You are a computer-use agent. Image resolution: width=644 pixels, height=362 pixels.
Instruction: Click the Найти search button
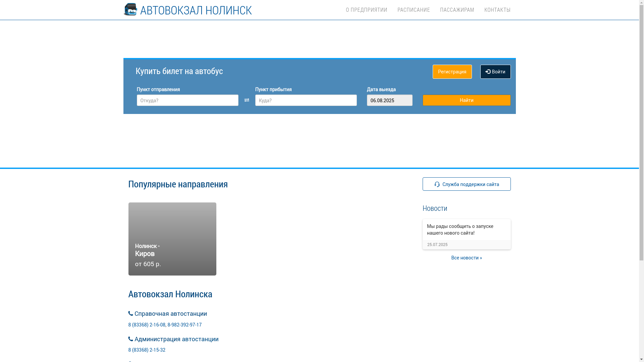467,100
